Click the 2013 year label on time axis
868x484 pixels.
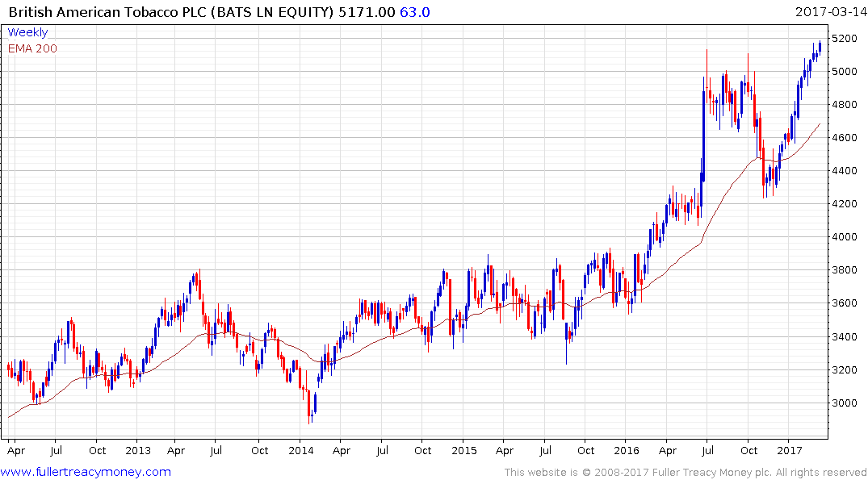point(138,450)
